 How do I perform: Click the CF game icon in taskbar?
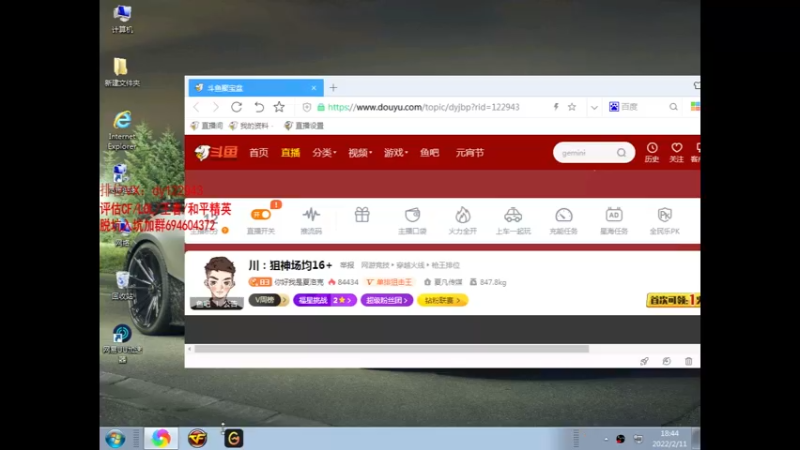197,438
